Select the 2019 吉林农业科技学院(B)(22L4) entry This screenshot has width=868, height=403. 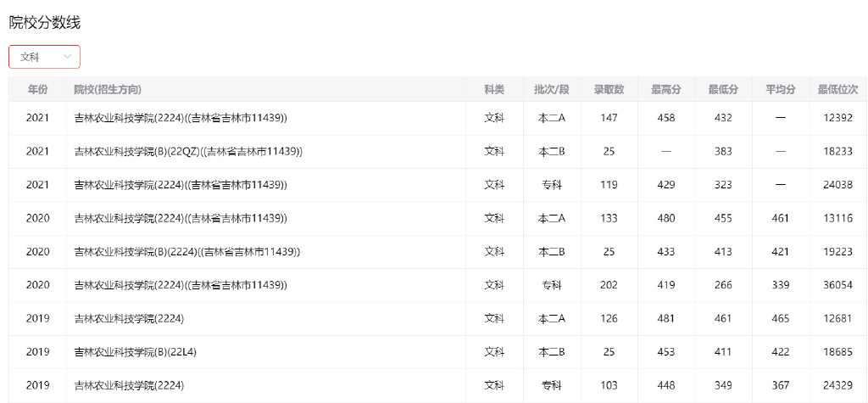coord(136,352)
